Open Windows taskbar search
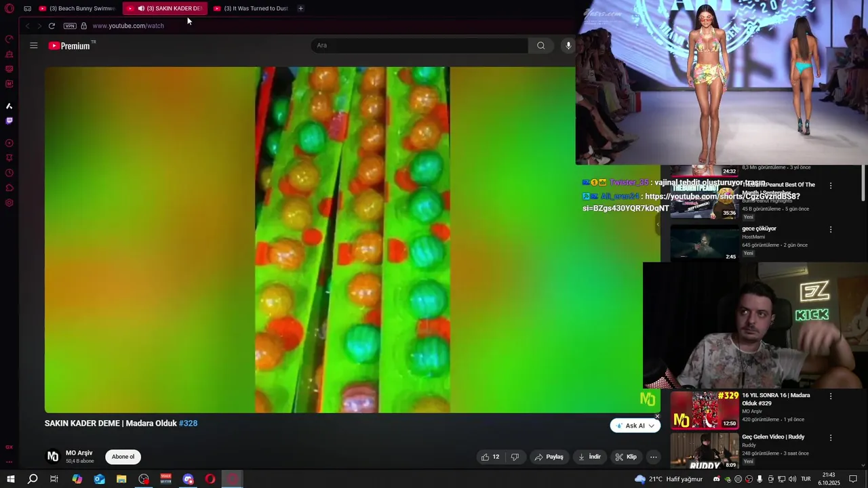This screenshot has width=868, height=488. 32,479
